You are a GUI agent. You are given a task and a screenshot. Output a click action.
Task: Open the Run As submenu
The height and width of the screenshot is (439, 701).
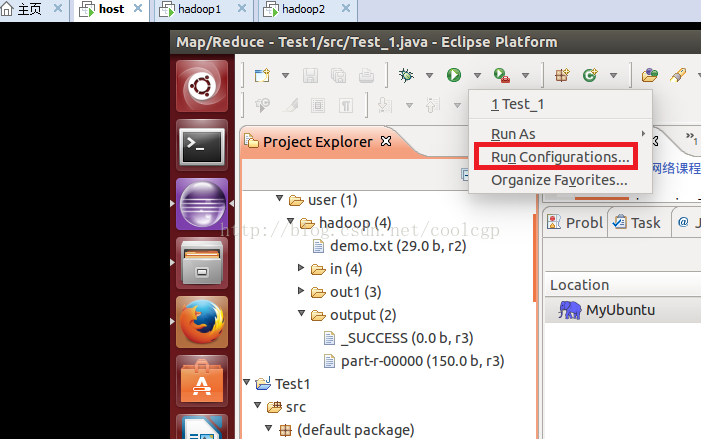(560, 134)
